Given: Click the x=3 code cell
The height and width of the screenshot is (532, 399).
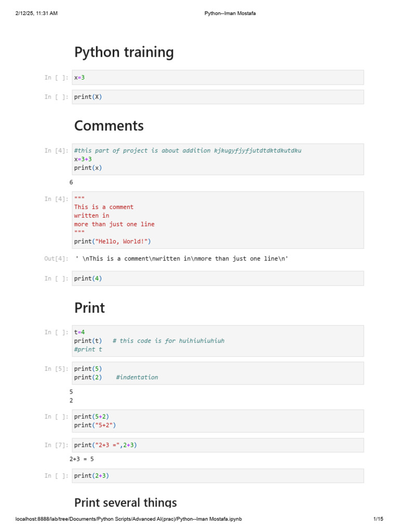Looking at the screenshot, I should 218,77.
